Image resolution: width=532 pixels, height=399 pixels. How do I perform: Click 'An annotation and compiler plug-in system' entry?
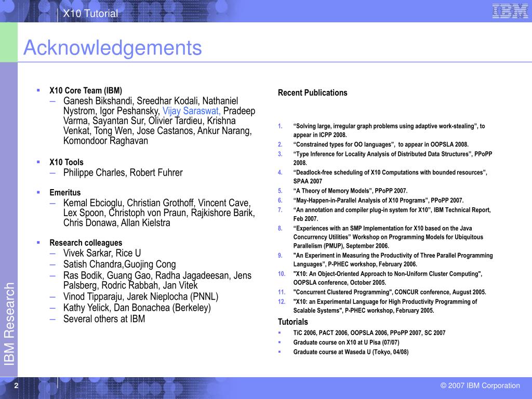(392, 214)
